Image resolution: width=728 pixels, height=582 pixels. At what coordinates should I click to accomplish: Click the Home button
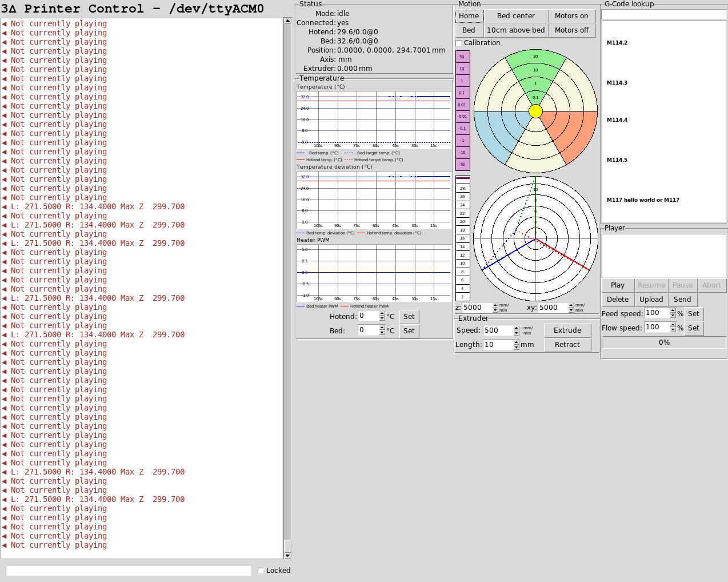click(x=469, y=16)
